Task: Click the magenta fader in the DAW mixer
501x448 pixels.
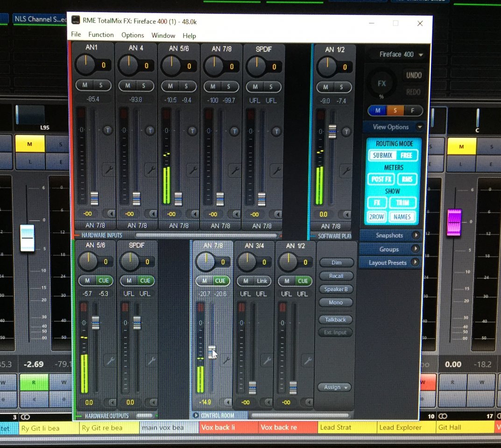Action: pyautogui.click(x=454, y=222)
